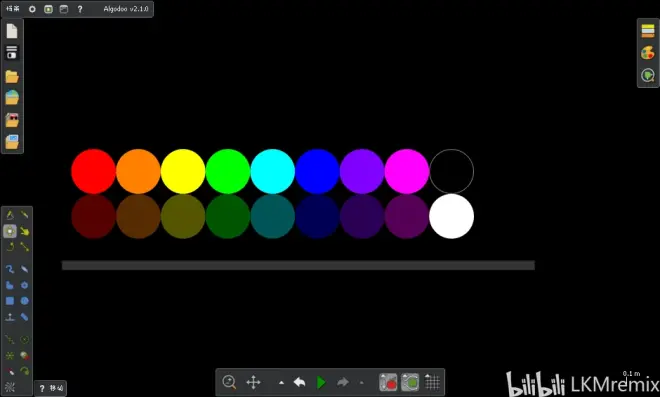Viewport: 660px width, 397px height.
Task: Select the blue circle tool
Action: click(x=24, y=301)
